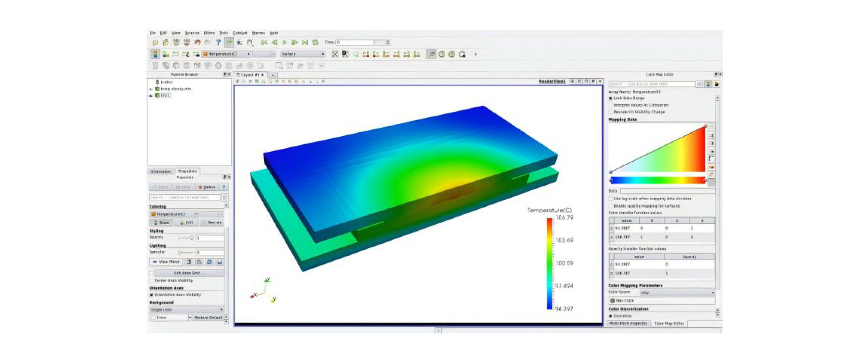This screenshot has width=868, height=361.
Task: Toggle the Lock Data Range checkbox
Action: [611, 98]
